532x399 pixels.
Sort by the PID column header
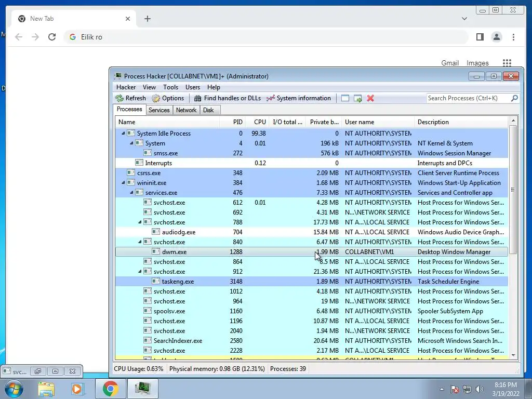tap(232, 122)
